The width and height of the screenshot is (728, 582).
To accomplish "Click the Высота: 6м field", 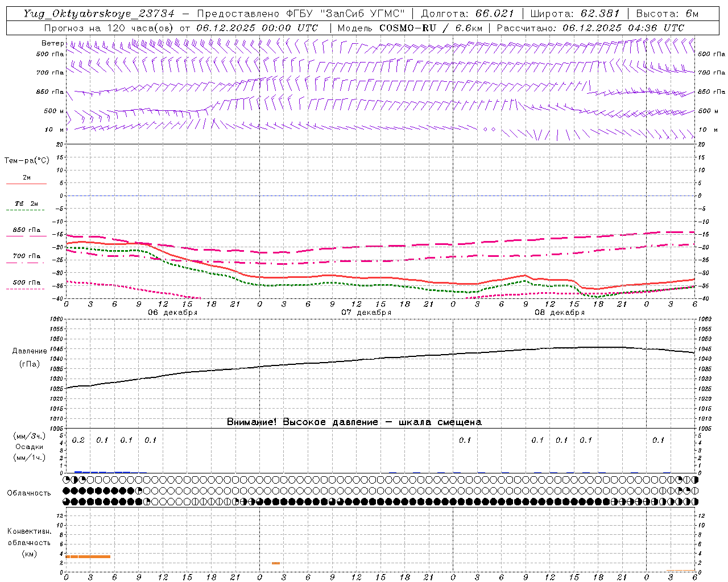I will pos(667,14).
